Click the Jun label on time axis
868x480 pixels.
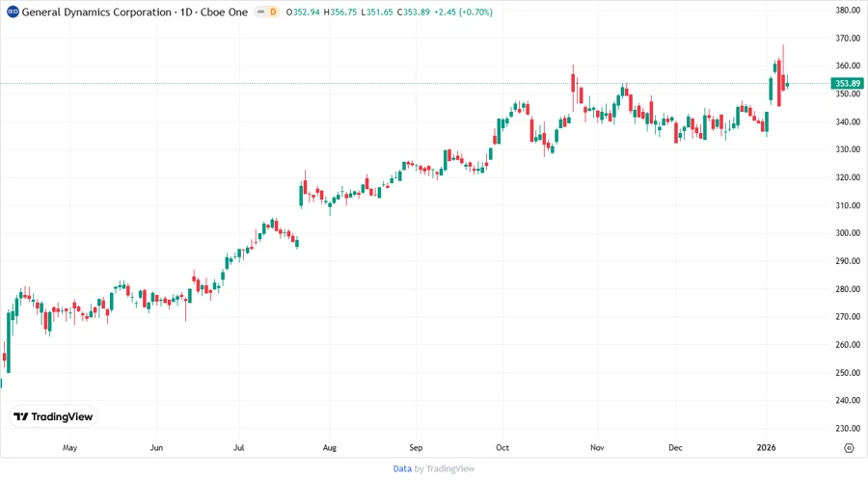point(156,447)
